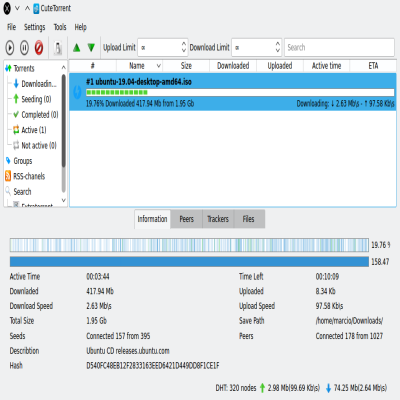Focus the Search text field

339,47
